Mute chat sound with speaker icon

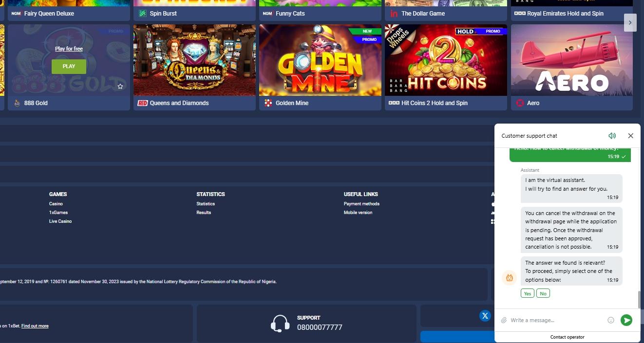point(612,136)
